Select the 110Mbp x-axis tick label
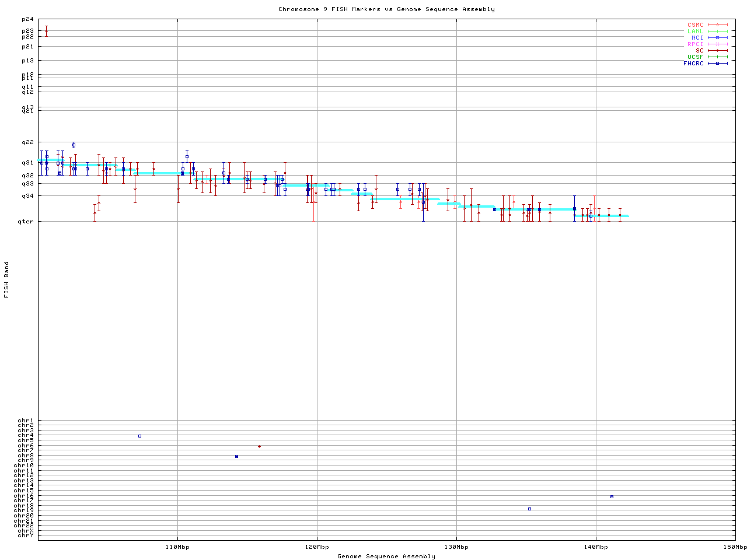This screenshot has width=747, height=560. [177, 547]
